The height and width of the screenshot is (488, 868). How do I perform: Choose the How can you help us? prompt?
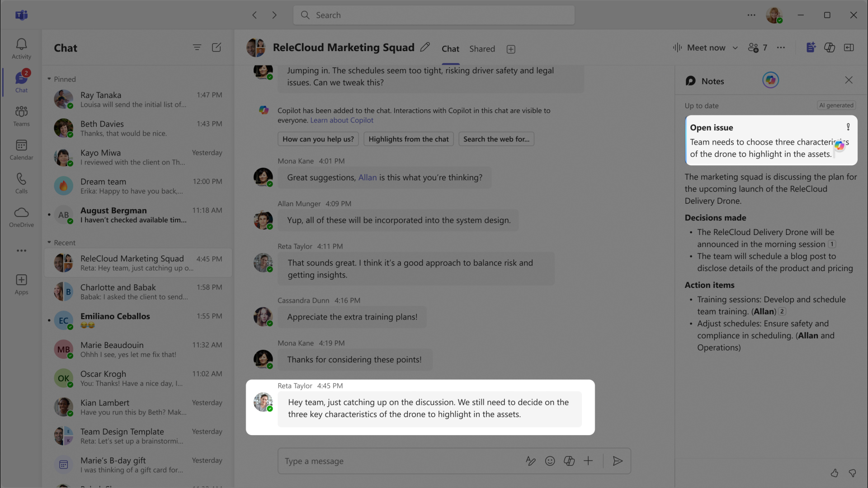318,139
